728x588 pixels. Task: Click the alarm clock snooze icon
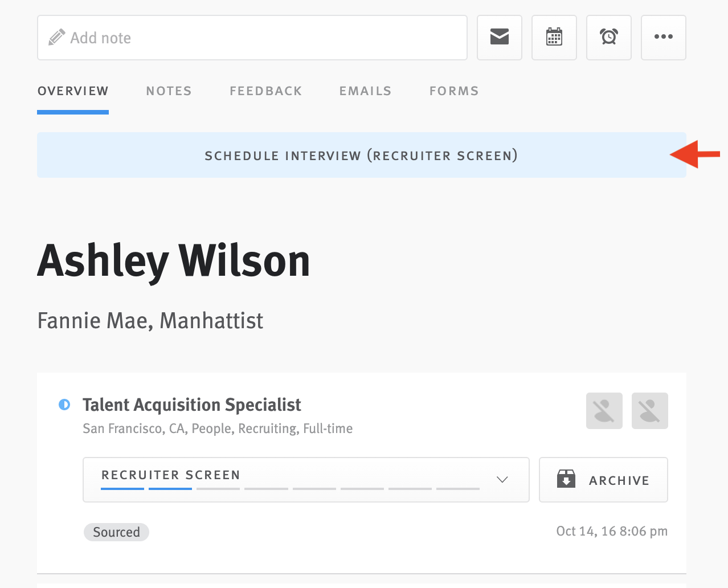pyautogui.click(x=608, y=38)
